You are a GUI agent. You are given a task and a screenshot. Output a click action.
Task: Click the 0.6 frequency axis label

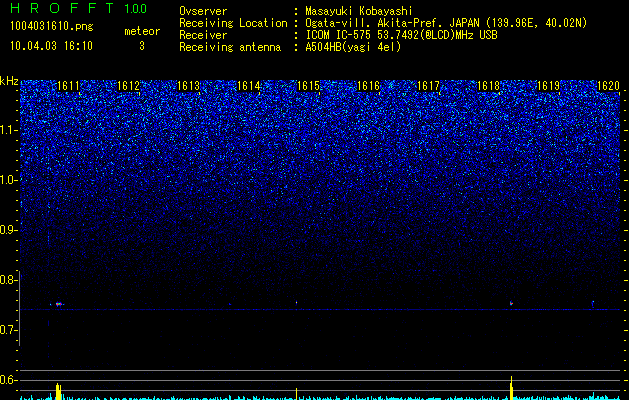[8, 380]
